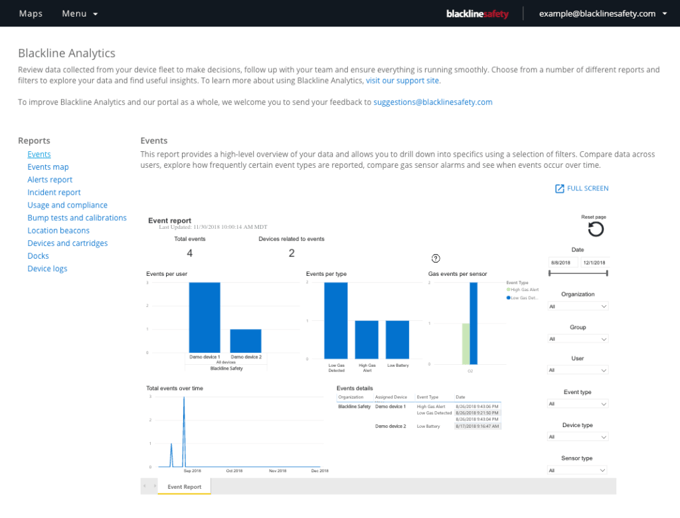The width and height of the screenshot is (680, 518).
Task: Click the question mark help icon
Action: click(x=436, y=259)
